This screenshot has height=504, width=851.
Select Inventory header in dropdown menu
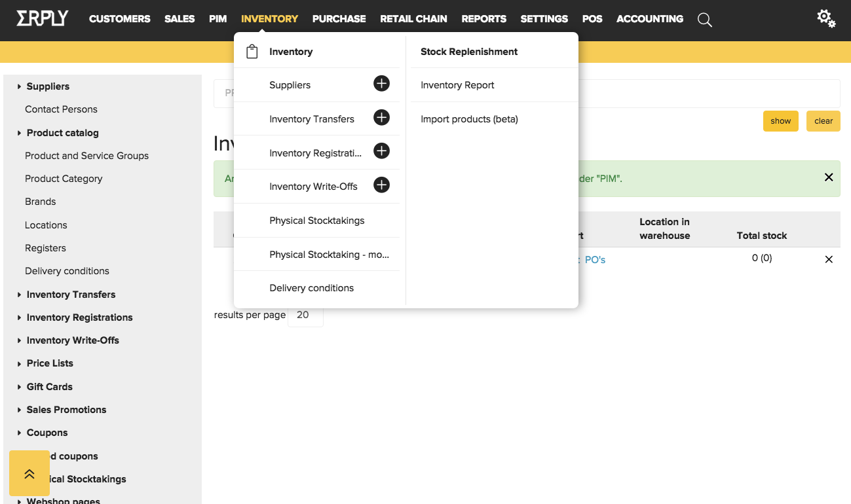click(x=291, y=52)
